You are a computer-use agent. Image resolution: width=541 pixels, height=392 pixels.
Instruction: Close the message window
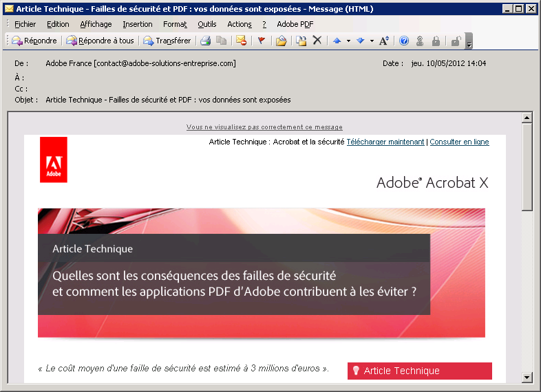[531, 9]
